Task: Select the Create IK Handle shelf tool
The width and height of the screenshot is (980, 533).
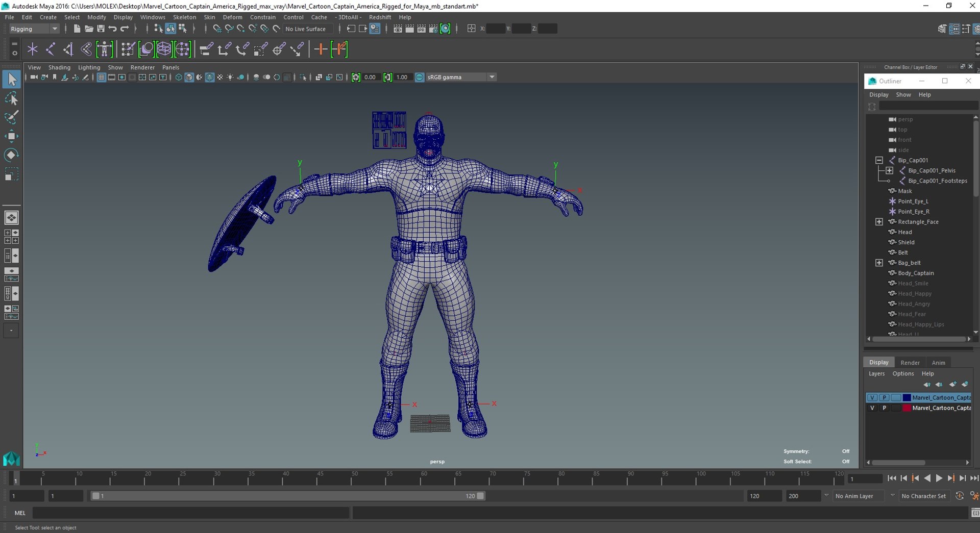Action: [68, 49]
